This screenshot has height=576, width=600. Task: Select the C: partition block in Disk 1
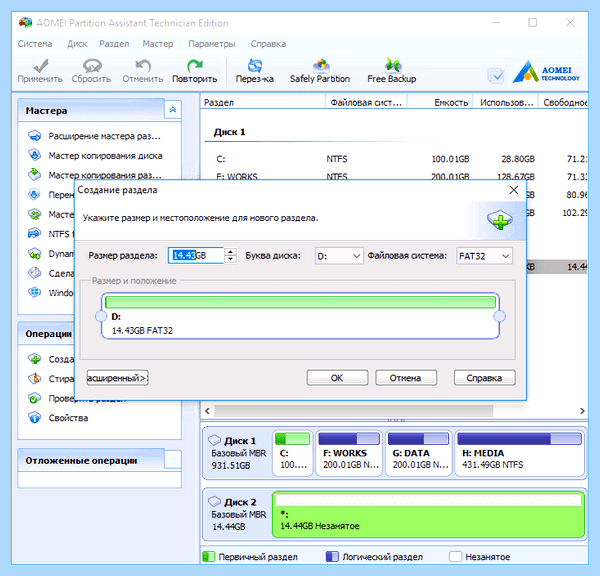pyautogui.click(x=293, y=453)
